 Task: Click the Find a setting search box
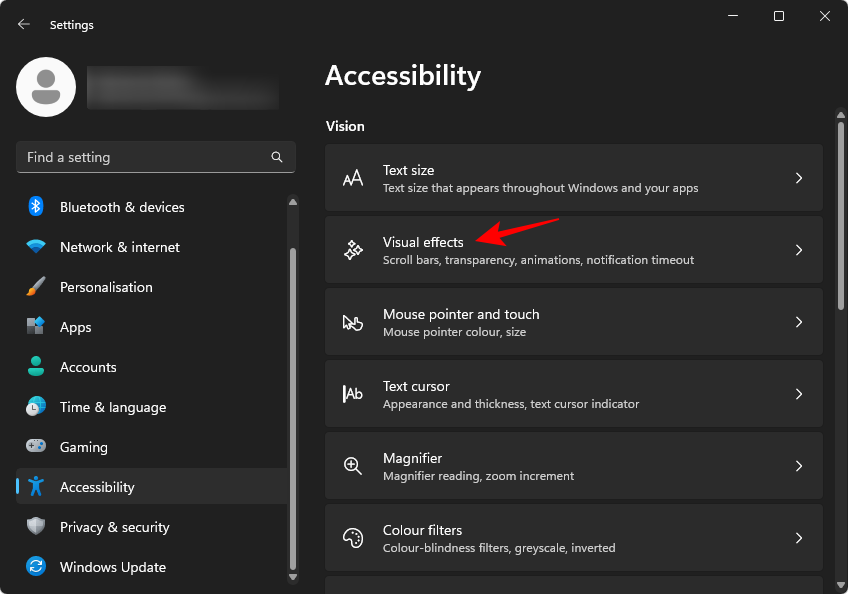(156, 157)
